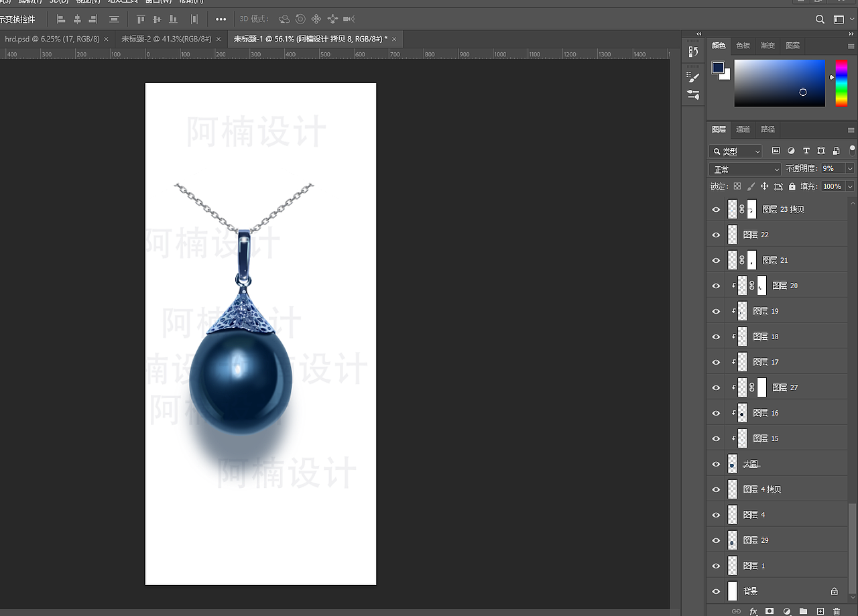This screenshot has height=616, width=858.
Task: Open the brush settings panel icon
Action: coord(694,77)
